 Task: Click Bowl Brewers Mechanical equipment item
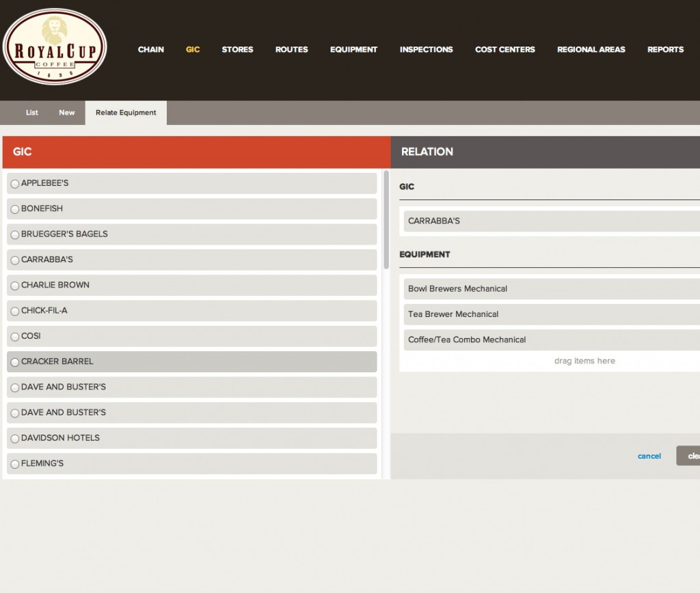pyautogui.click(x=552, y=289)
